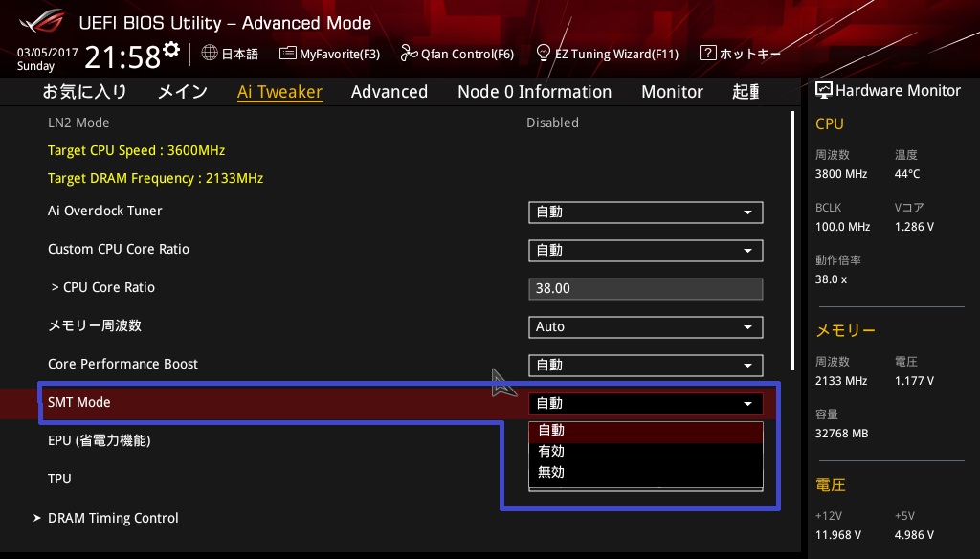Screen dimensions: 980x559
Task: Click the Ai Overclock Tuner label
Action: [x=105, y=211]
